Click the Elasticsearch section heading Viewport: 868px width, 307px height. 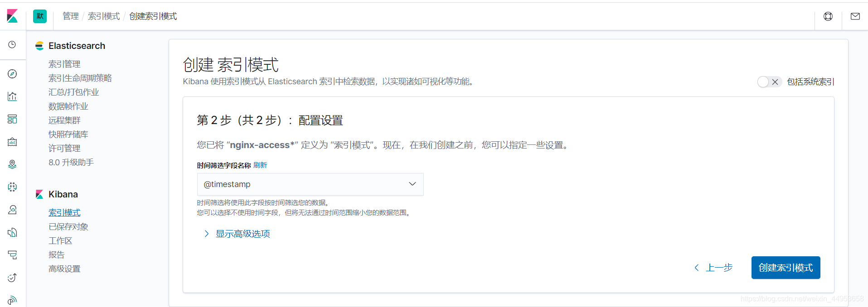77,46
